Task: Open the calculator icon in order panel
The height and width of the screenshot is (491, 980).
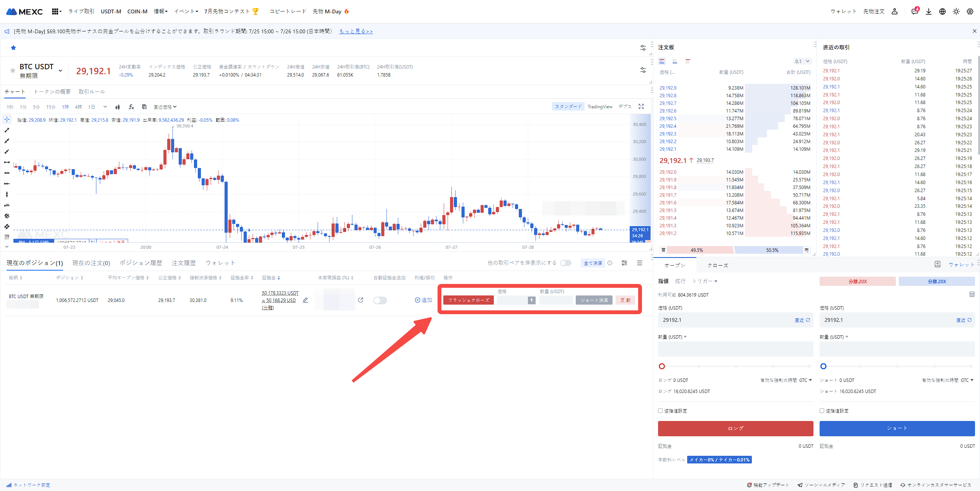Action: [x=972, y=294]
